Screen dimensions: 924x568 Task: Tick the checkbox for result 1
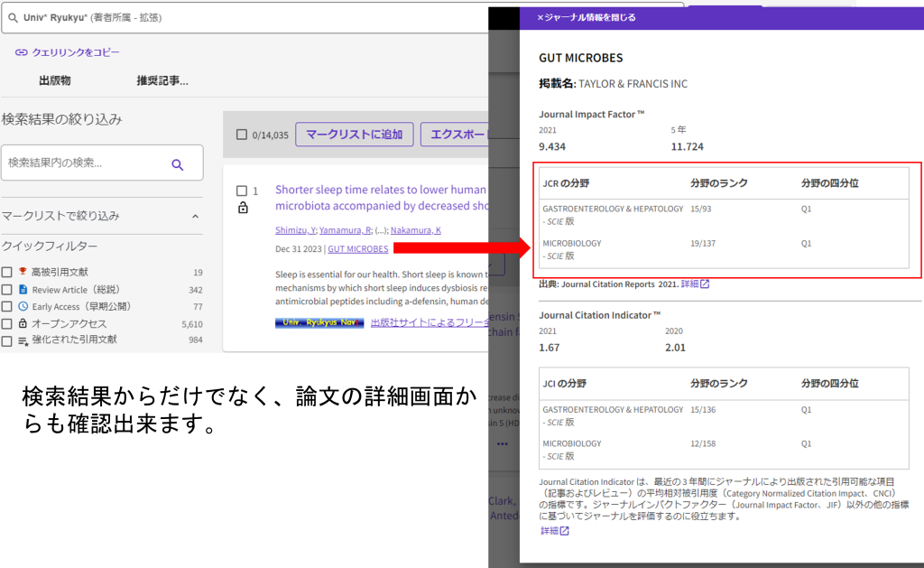pyautogui.click(x=242, y=191)
